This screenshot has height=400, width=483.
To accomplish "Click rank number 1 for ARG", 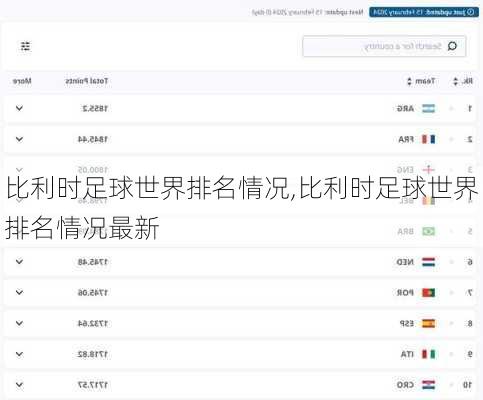I will point(470,109).
